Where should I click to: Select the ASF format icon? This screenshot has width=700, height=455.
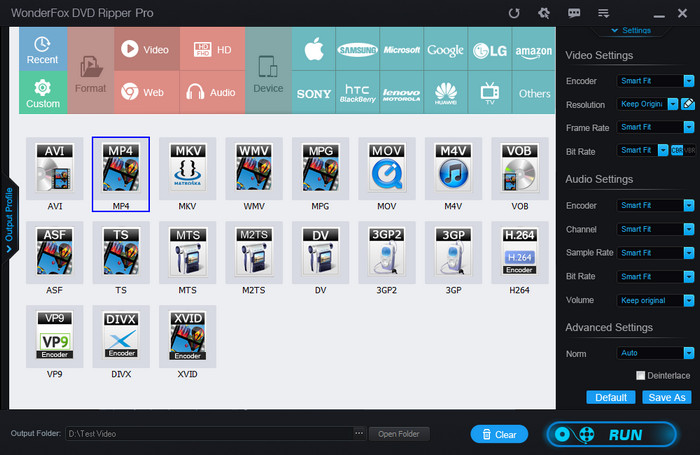(54, 253)
